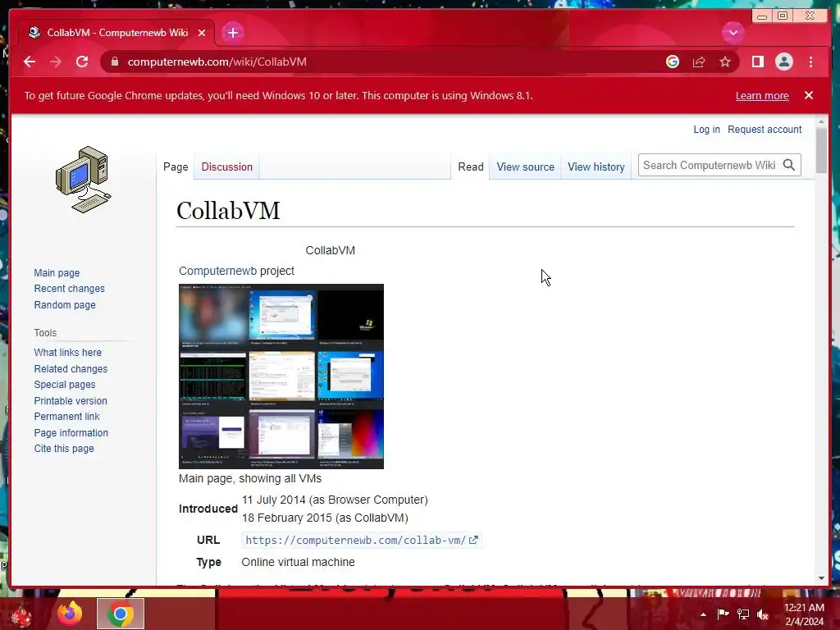Click the vertical scrollbar thumb
Screen dimensions: 840x630
point(821,151)
